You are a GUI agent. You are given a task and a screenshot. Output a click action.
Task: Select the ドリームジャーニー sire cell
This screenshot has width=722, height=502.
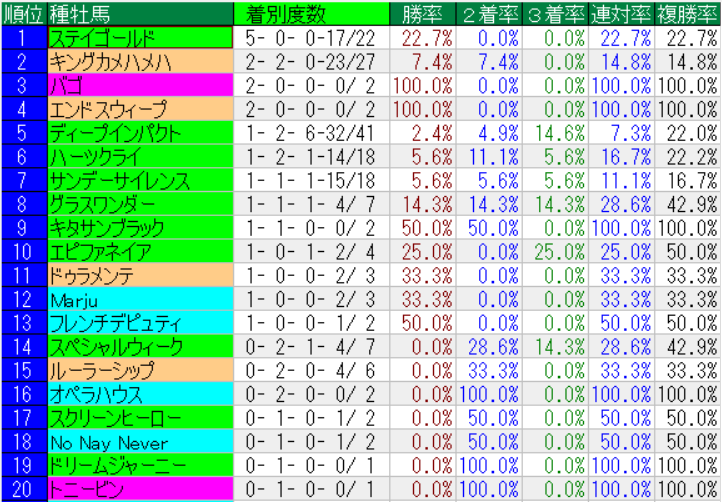click(x=140, y=465)
